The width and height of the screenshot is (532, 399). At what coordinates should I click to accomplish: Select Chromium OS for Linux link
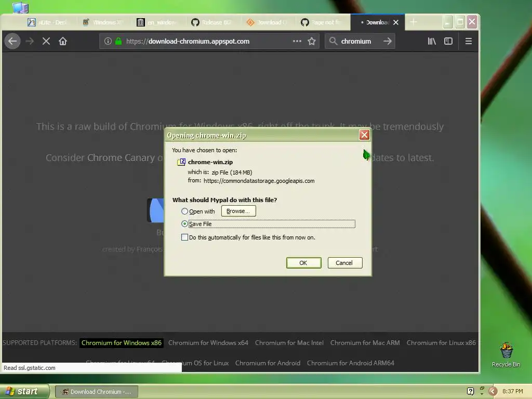point(206,363)
